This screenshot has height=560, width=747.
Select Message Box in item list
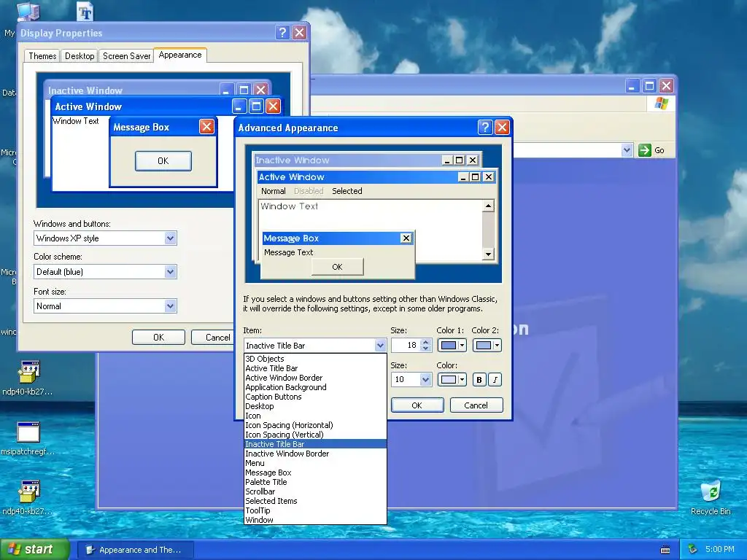tap(315, 472)
